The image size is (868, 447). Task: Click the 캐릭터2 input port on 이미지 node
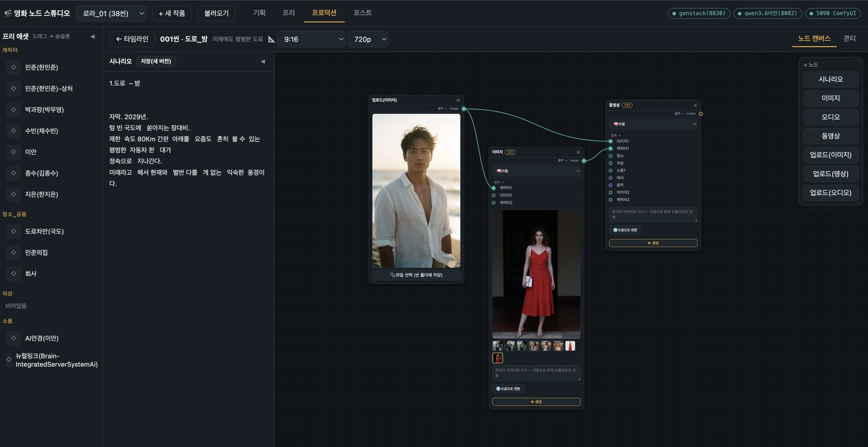[x=494, y=203]
